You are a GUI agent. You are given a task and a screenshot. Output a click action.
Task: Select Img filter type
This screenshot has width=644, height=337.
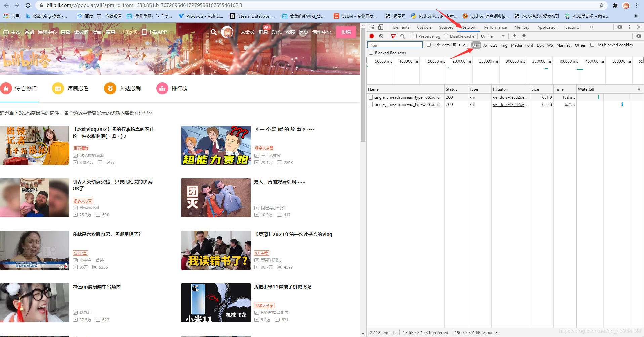504,45
